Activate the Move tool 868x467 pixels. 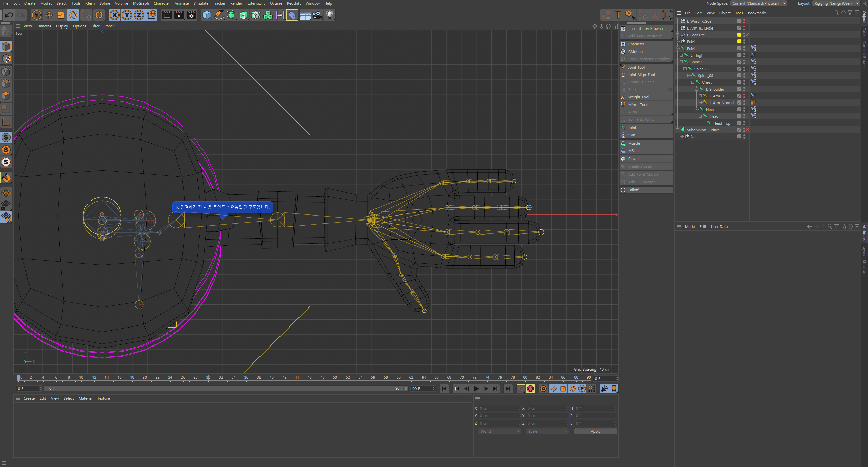tap(49, 15)
